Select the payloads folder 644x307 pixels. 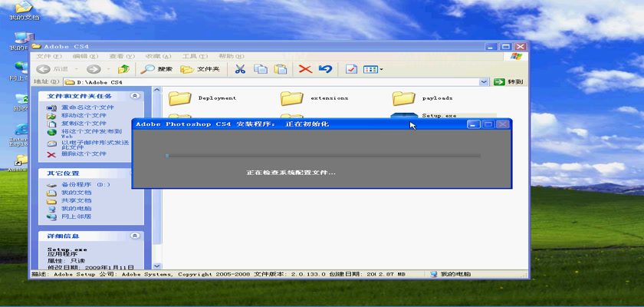pos(423,98)
